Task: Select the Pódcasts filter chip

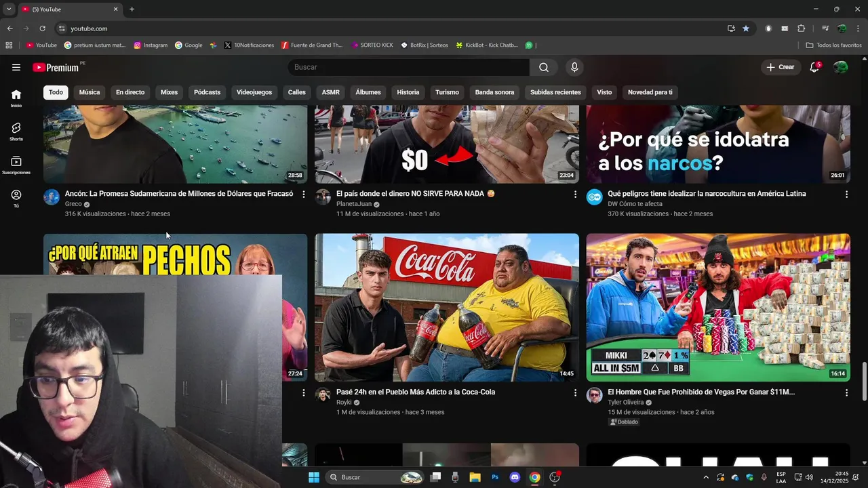Action: pos(207,92)
